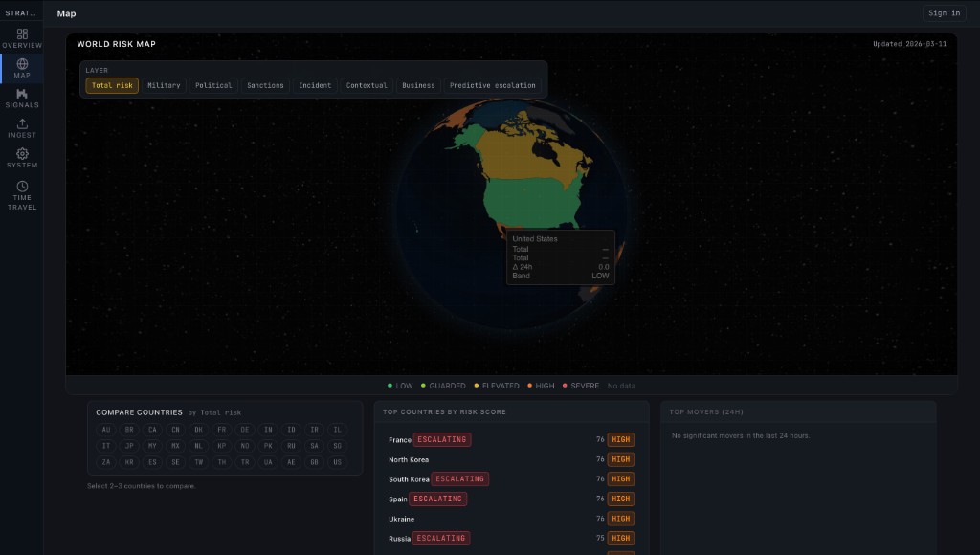980x555 pixels.
Task: Toggle the JP country chip for comparison
Action: (129, 446)
